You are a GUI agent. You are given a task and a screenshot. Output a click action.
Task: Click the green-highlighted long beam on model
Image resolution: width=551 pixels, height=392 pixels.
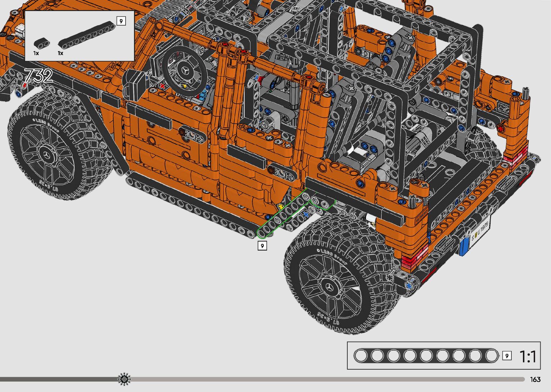[x=282, y=216]
